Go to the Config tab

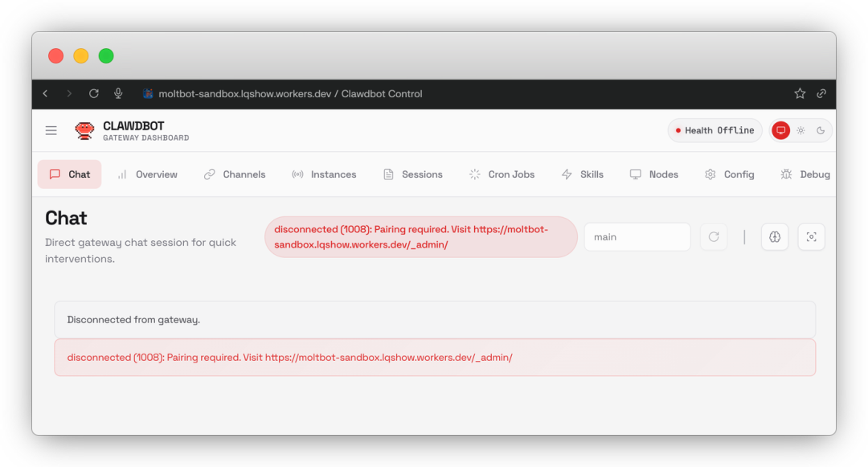click(730, 174)
